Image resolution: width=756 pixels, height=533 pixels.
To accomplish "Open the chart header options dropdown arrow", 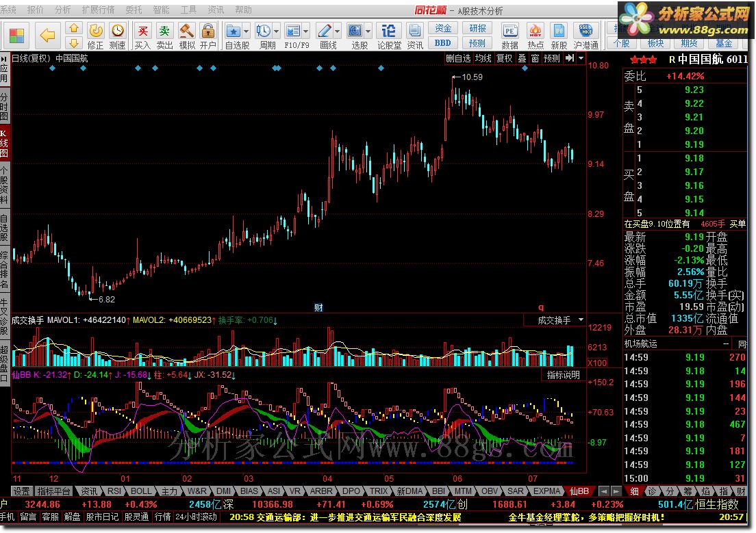I will pyautogui.click(x=581, y=58).
